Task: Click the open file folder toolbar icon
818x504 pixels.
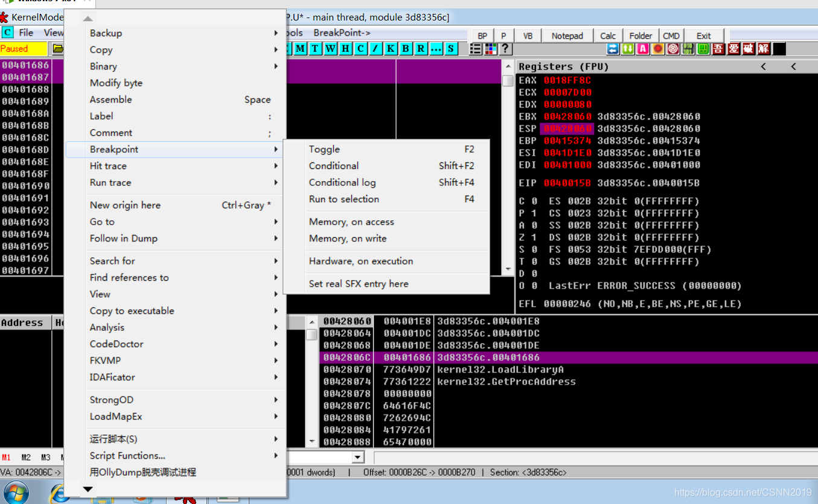Action: tap(58, 49)
